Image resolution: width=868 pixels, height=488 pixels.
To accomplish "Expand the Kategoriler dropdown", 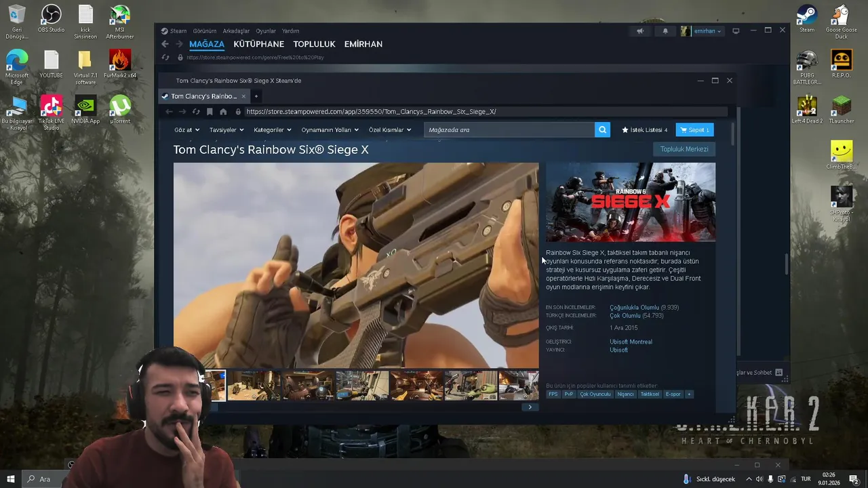I will click(x=273, y=129).
